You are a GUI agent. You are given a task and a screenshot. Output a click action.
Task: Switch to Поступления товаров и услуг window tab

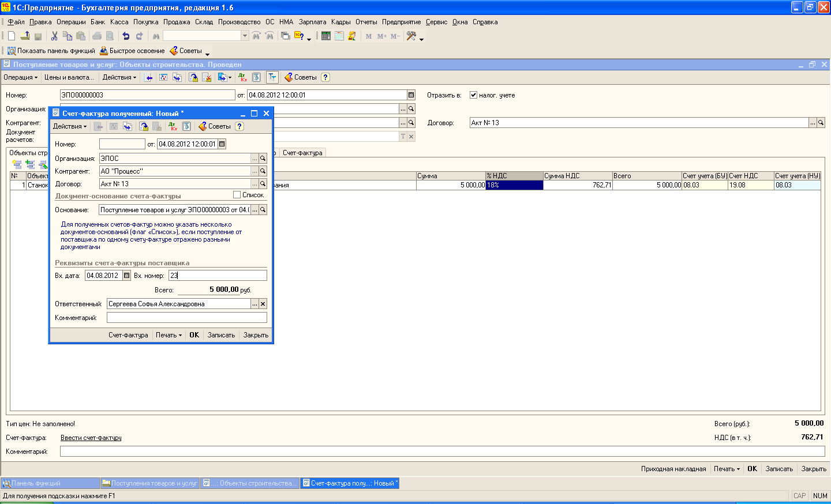pyautogui.click(x=150, y=483)
